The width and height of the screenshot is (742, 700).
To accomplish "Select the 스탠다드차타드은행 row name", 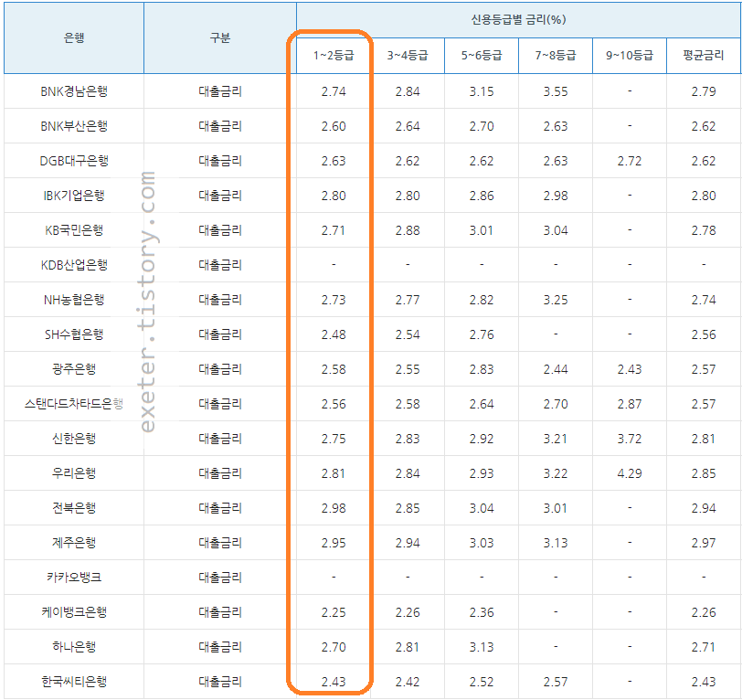I will [x=74, y=404].
